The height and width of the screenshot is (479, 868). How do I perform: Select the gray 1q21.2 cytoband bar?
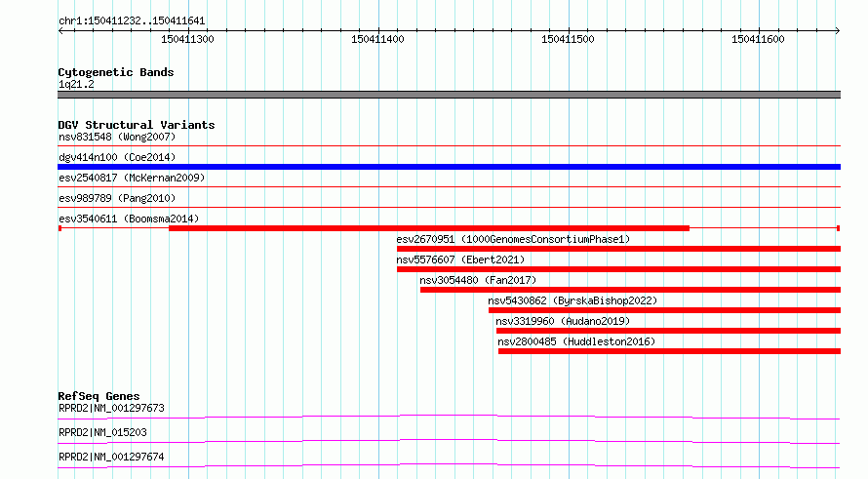click(x=449, y=95)
